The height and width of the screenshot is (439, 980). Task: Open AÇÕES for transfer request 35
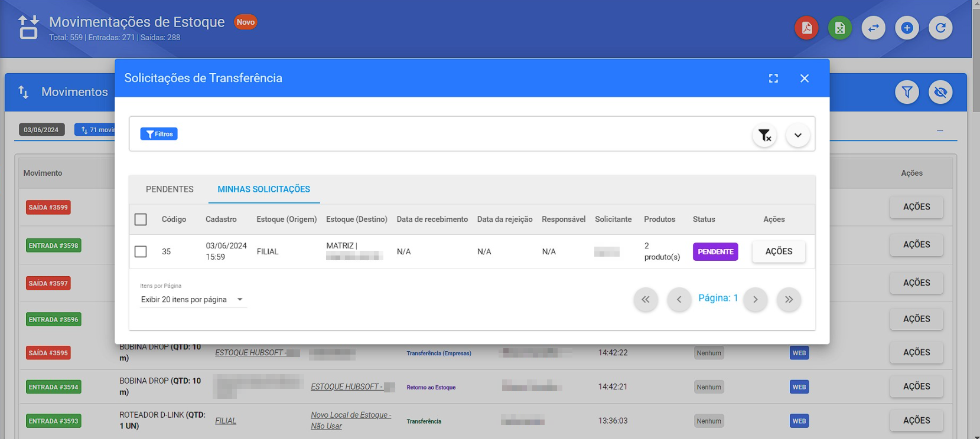[x=779, y=251]
